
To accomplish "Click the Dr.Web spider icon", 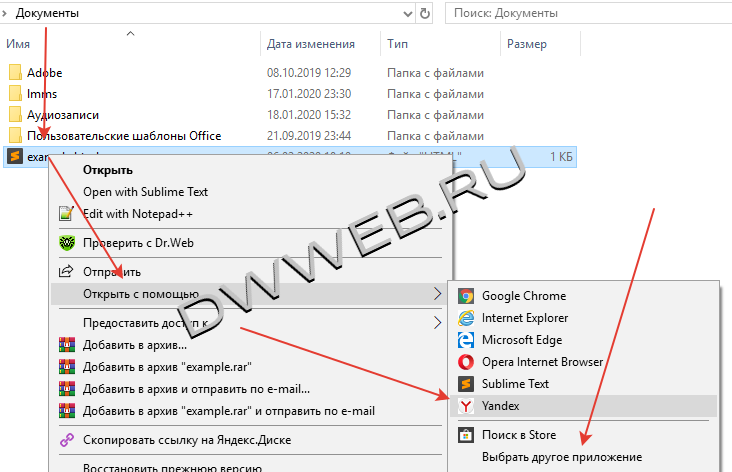I will pyautogui.click(x=67, y=243).
